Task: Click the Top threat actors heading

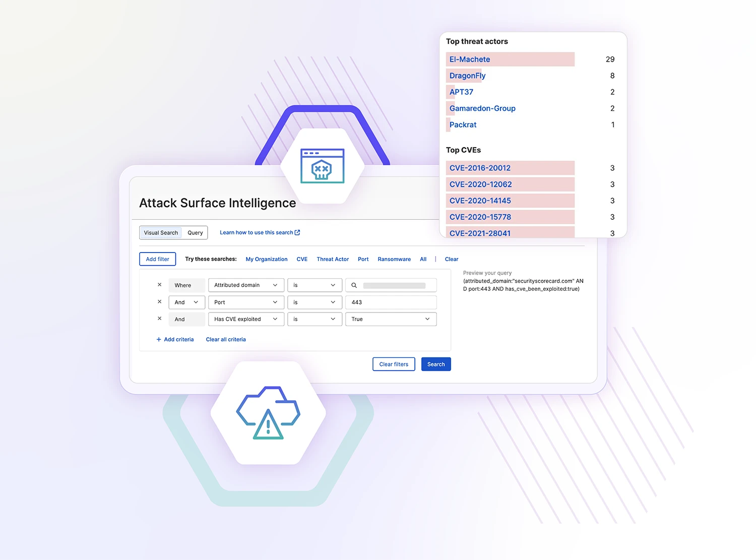Action: pos(477,41)
